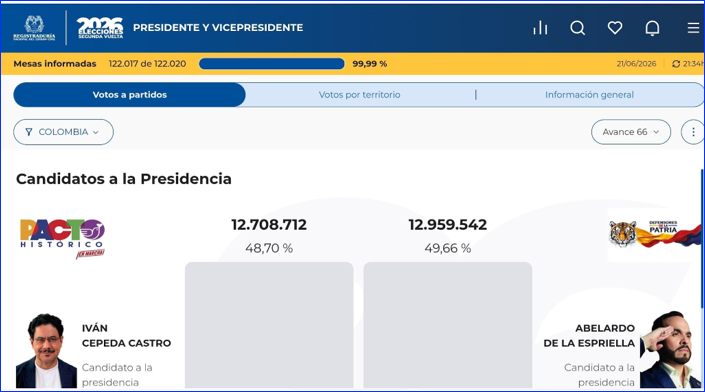Expand the Avance 66 dropdown

pos(631,132)
